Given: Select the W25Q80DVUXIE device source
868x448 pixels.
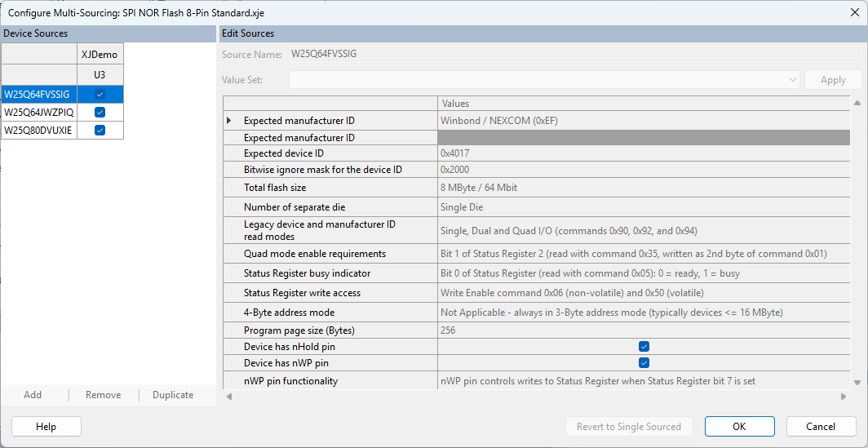Looking at the screenshot, I should click(39, 131).
